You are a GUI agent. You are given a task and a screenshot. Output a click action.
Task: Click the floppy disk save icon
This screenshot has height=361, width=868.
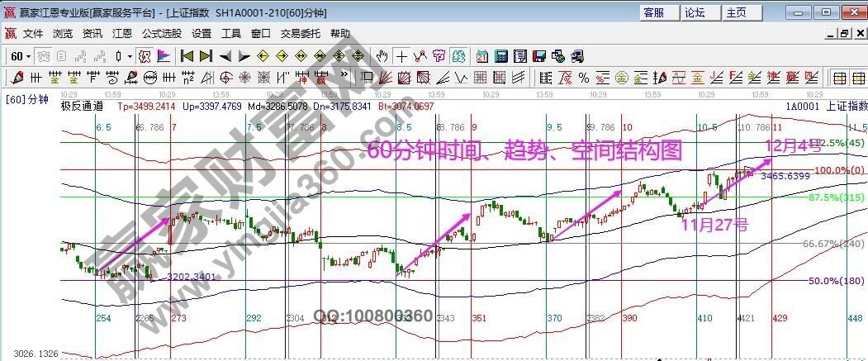[x=539, y=56]
